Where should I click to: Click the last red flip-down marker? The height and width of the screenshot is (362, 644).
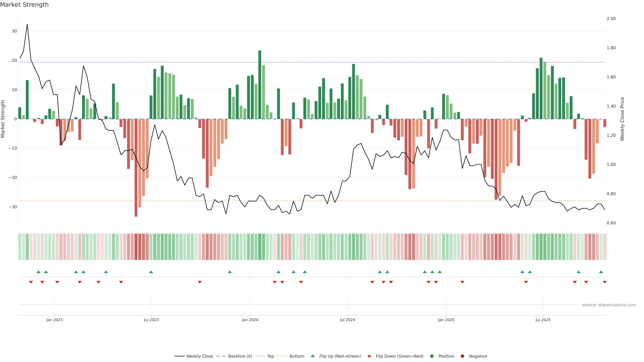(604, 282)
